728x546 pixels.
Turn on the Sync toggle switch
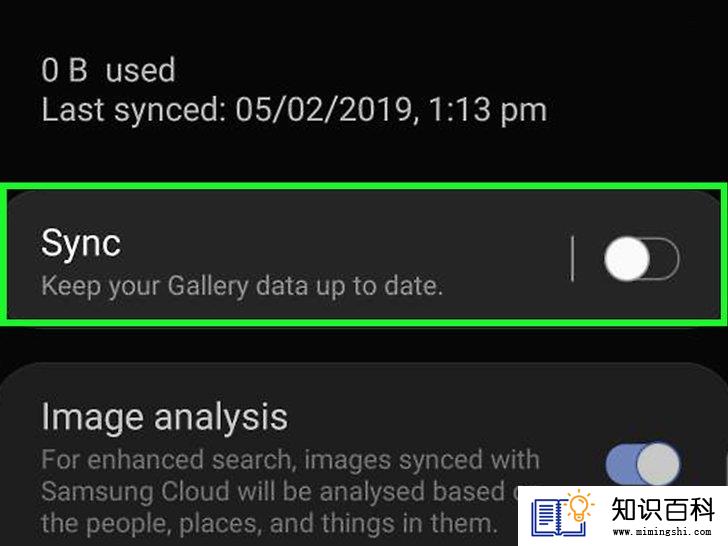[x=642, y=259]
